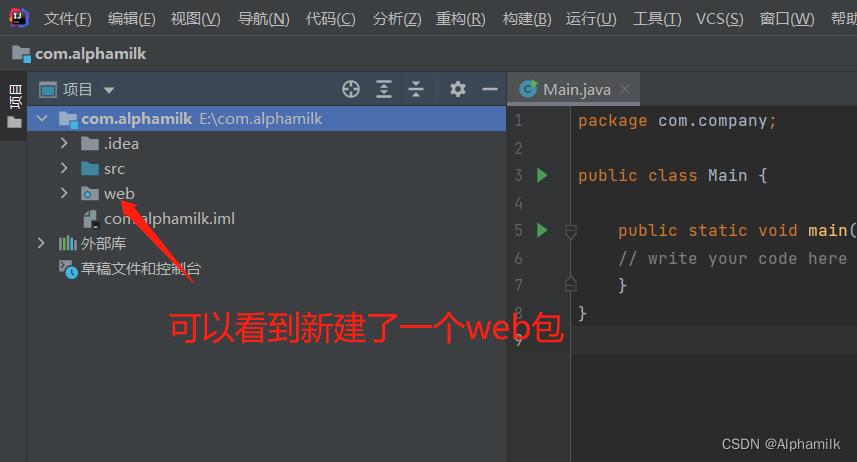Image resolution: width=857 pixels, height=462 pixels.
Task: Select the web resource folder icon
Action: click(90, 194)
